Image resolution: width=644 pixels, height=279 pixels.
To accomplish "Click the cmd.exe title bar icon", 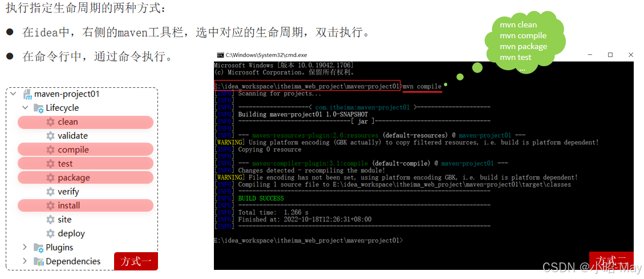I will tap(221, 55).
